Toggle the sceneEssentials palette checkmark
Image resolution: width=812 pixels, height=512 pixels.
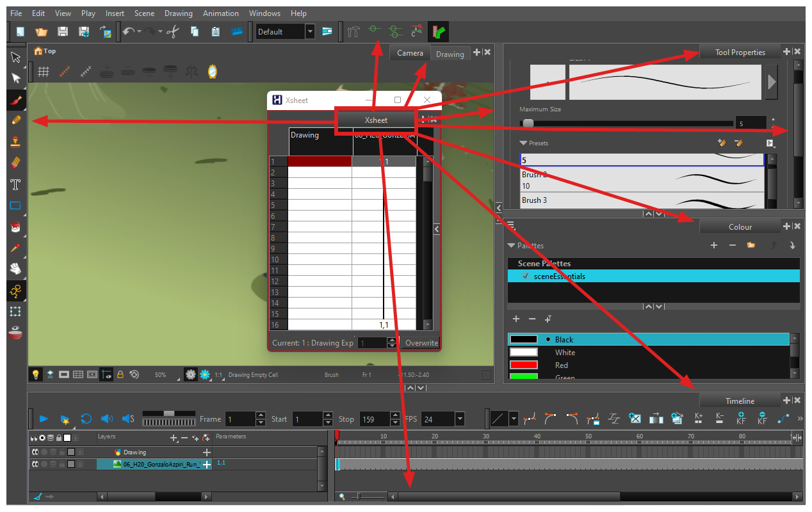point(526,276)
